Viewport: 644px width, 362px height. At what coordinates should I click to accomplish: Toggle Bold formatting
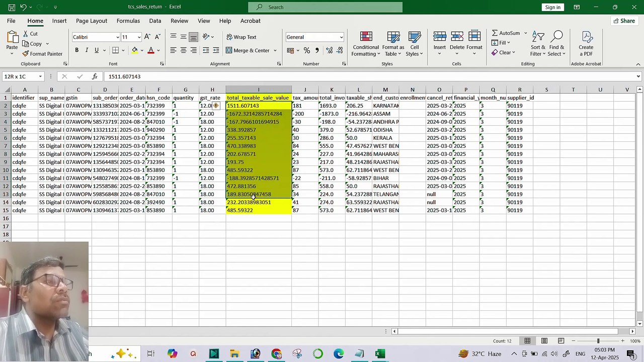click(x=76, y=50)
